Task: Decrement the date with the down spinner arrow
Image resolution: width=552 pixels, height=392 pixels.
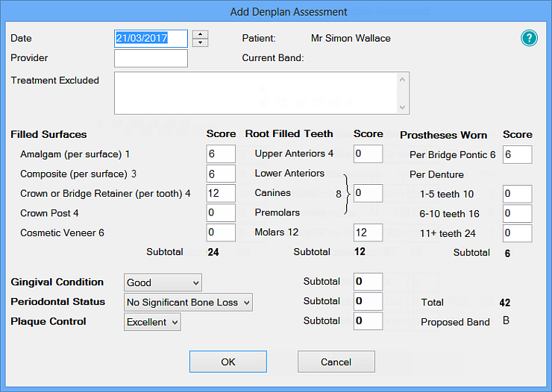Action: (200, 42)
